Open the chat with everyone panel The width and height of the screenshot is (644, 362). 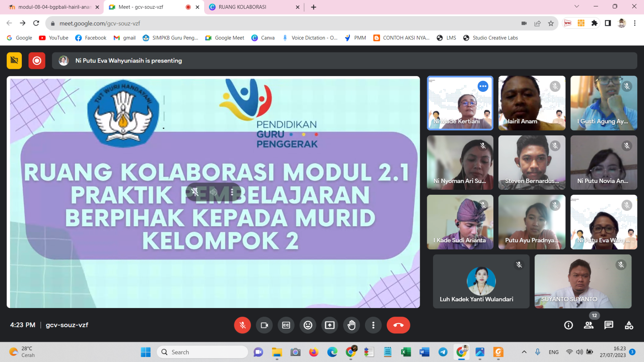[608, 325]
